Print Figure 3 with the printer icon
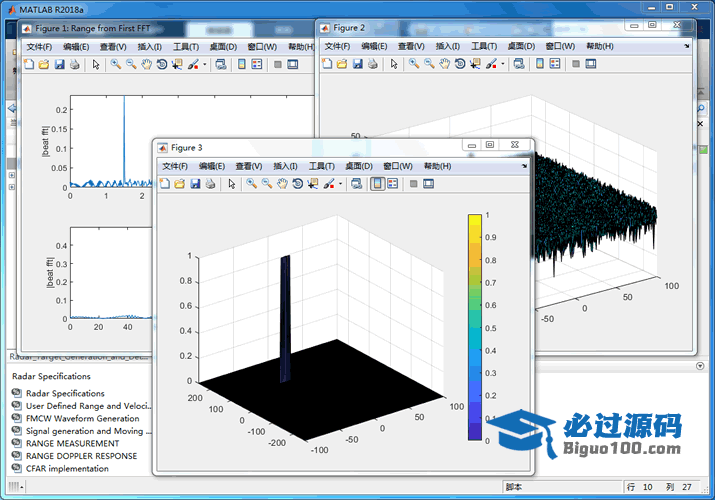The image size is (715, 500). pos(210,184)
